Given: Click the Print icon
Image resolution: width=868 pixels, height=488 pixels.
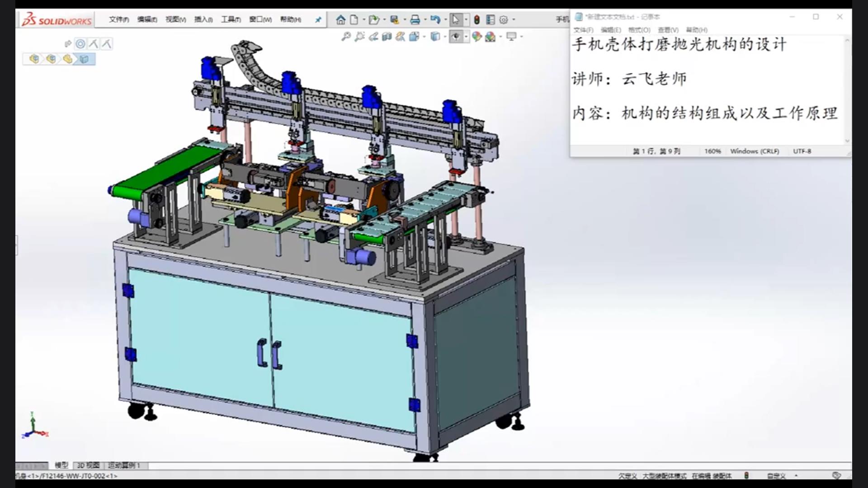Looking at the screenshot, I should 415,20.
